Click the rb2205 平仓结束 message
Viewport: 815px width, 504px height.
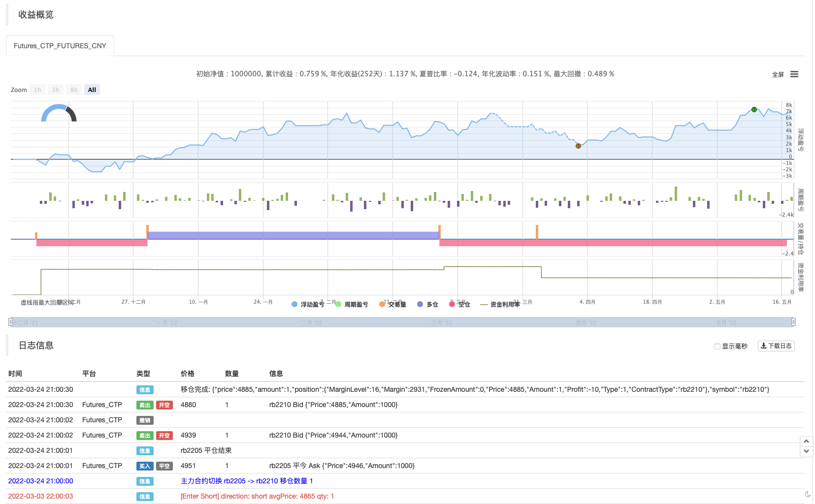coord(206,450)
